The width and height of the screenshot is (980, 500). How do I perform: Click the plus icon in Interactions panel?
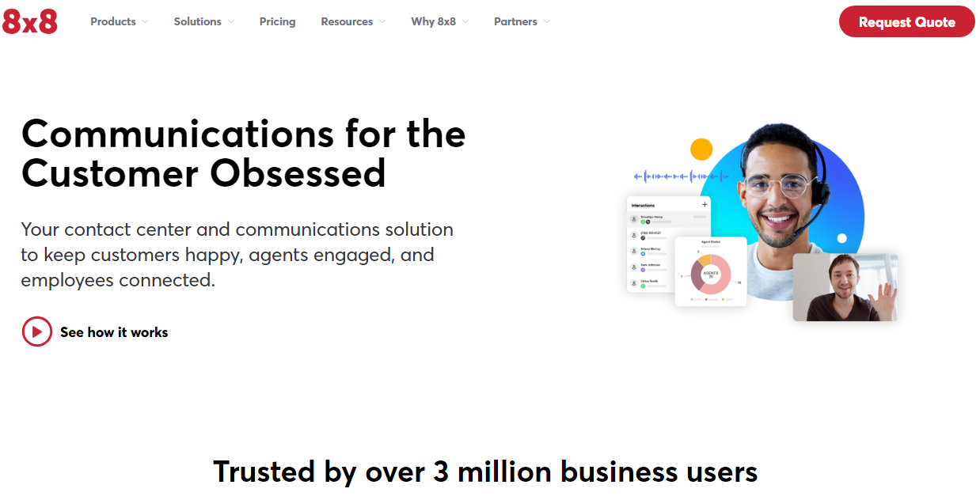705,205
